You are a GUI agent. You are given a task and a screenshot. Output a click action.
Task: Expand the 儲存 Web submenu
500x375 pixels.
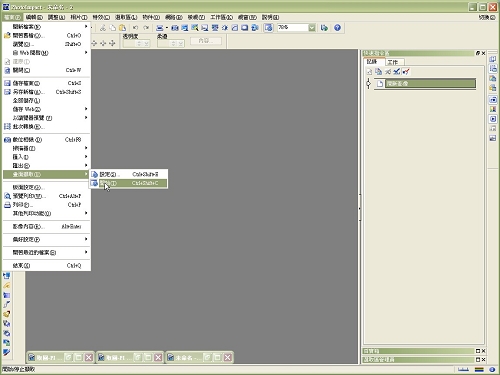[x=47, y=109]
